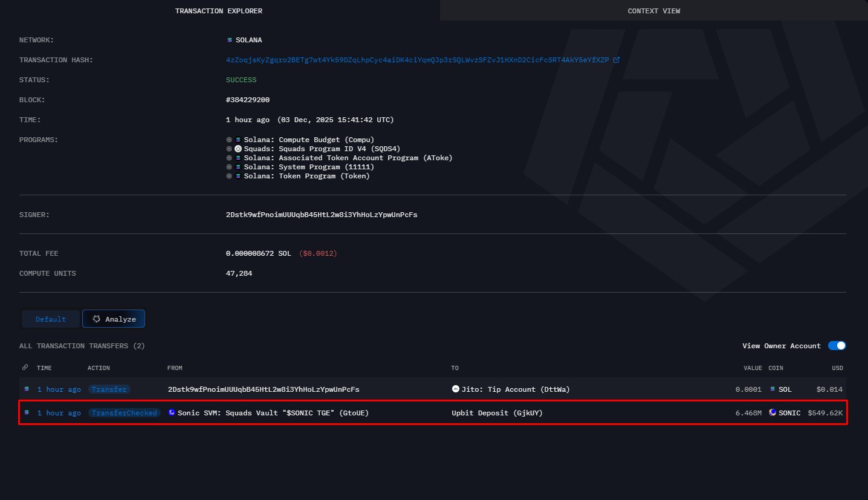
Task: Click the Sonic SVM logo in the From column
Action: click(x=172, y=413)
